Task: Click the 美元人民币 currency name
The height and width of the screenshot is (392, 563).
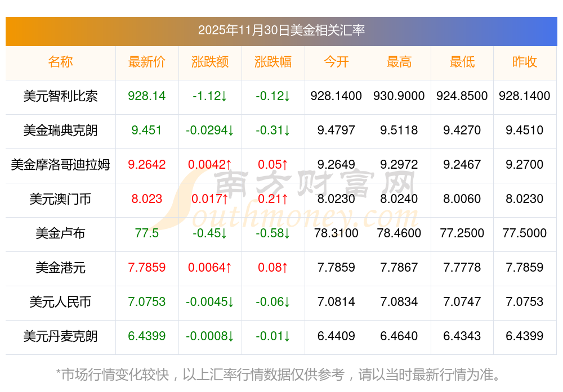Action: (60, 302)
